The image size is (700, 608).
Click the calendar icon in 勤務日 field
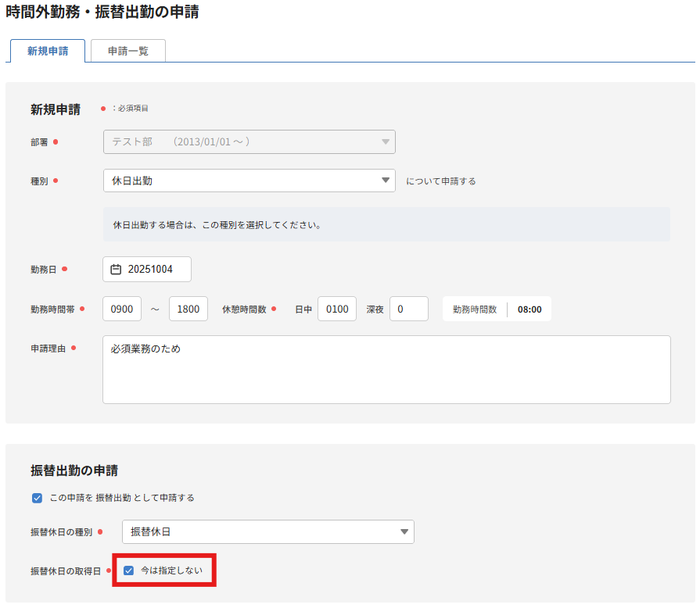pyautogui.click(x=116, y=270)
